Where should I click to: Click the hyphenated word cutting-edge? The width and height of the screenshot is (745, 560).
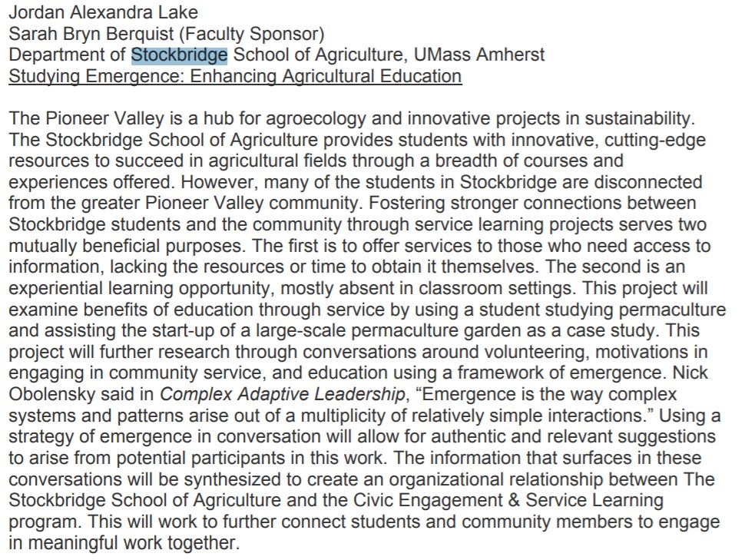[x=638, y=141]
